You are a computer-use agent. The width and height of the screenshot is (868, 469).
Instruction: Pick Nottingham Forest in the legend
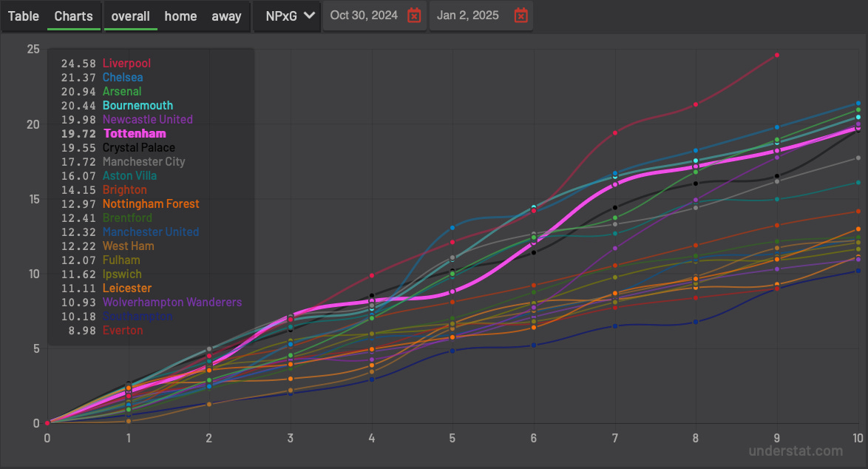click(151, 203)
